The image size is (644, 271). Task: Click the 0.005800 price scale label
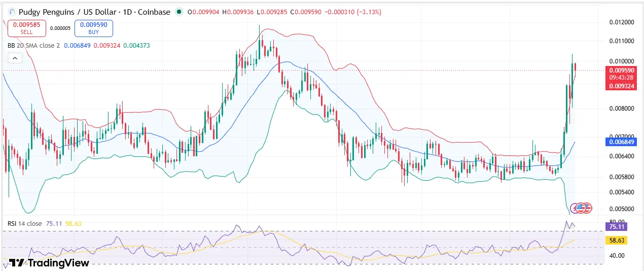click(x=621, y=177)
